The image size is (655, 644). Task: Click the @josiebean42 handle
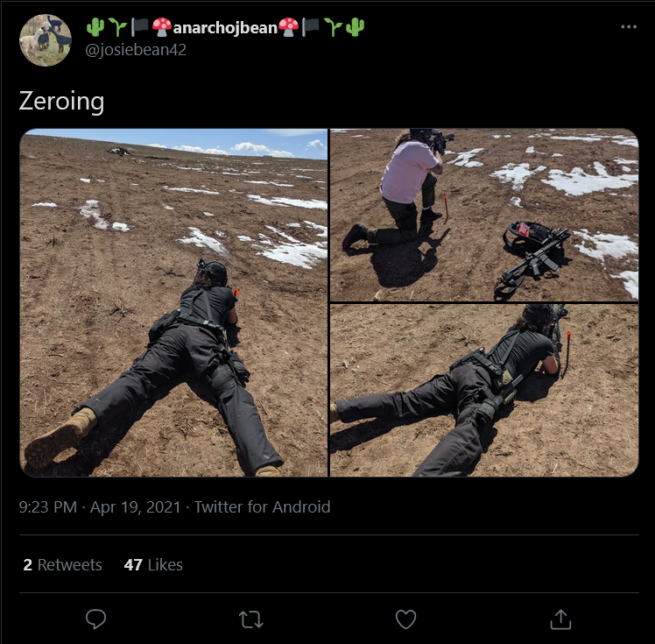(x=136, y=50)
